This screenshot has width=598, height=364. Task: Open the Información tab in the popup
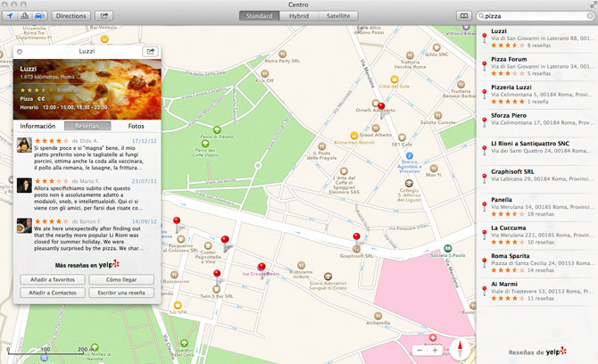tap(38, 126)
